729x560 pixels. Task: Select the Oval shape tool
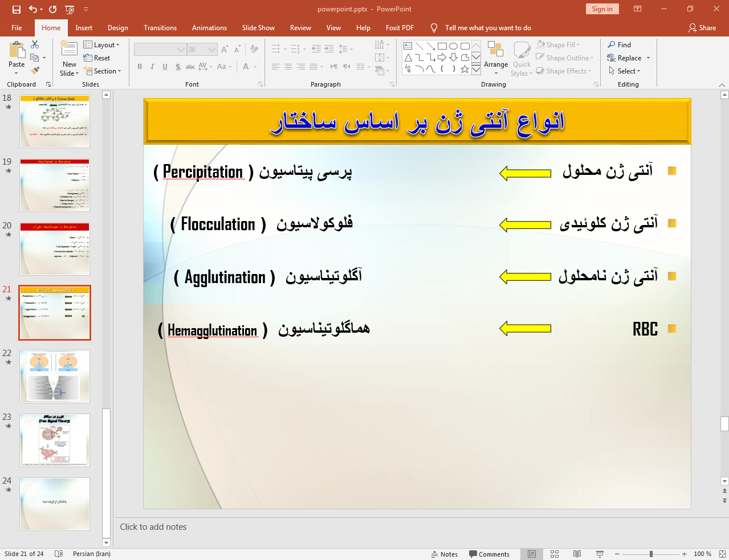tap(453, 45)
